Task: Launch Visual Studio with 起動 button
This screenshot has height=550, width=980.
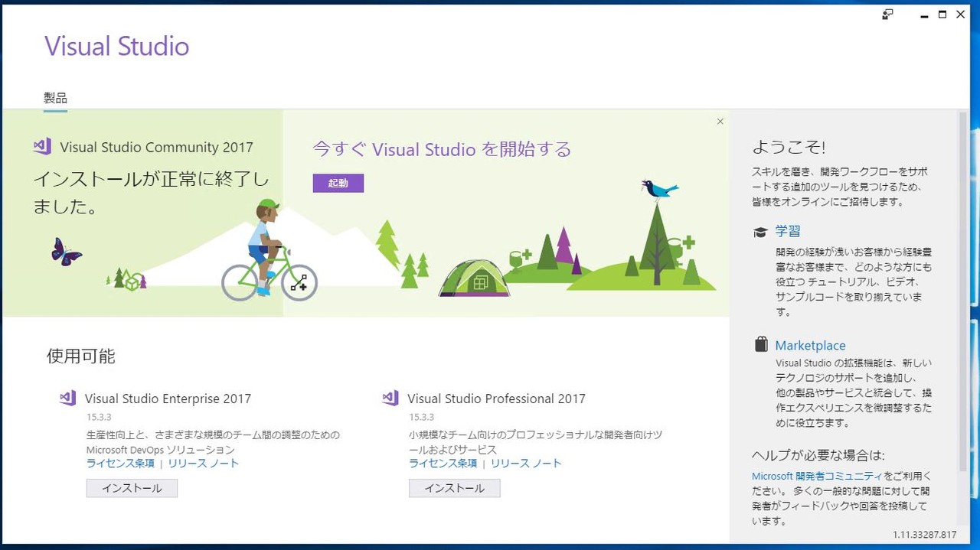Action: [x=338, y=183]
